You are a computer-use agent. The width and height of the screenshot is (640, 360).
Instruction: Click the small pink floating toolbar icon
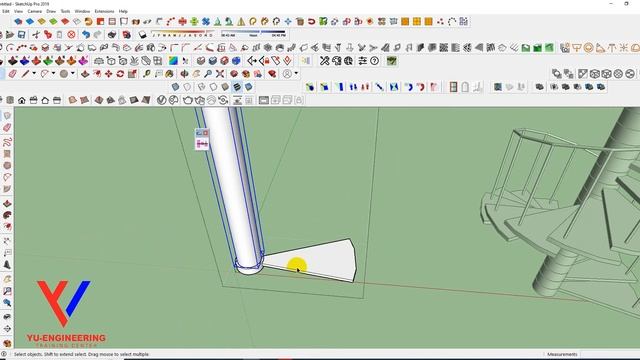coord(202,144)
